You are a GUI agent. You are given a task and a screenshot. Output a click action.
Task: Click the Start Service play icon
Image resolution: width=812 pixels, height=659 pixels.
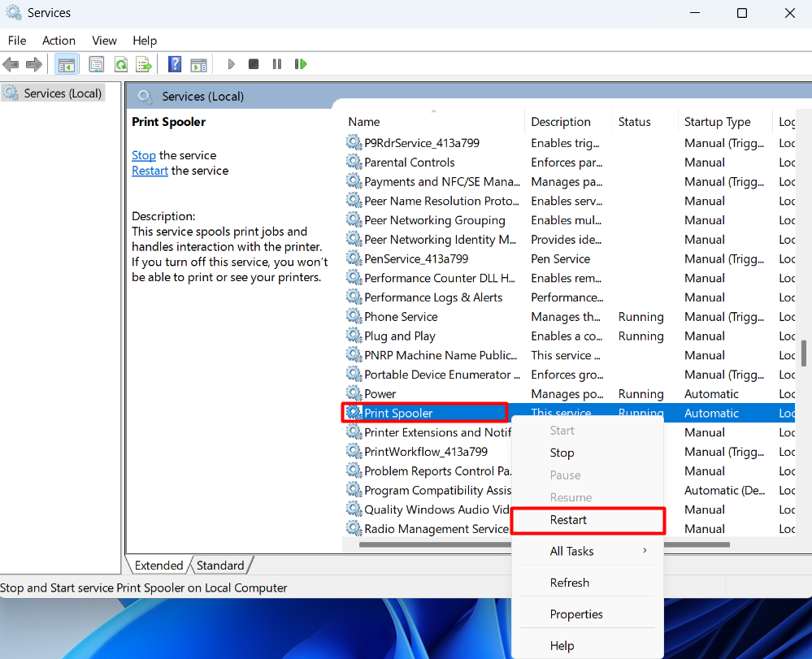pyautogui.click(x=231, y=64)
